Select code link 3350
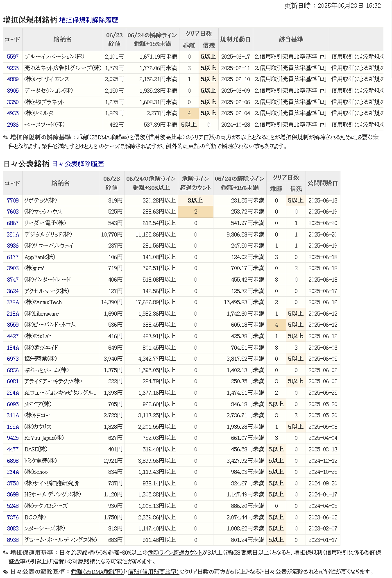This screenshot has width=392, height=578. tap(13, 102)
